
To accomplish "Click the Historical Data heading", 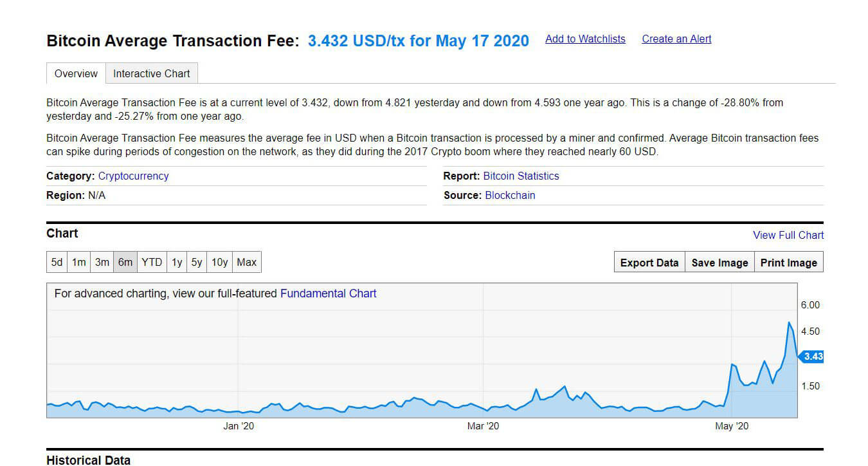I will click(x=88, y=460).
